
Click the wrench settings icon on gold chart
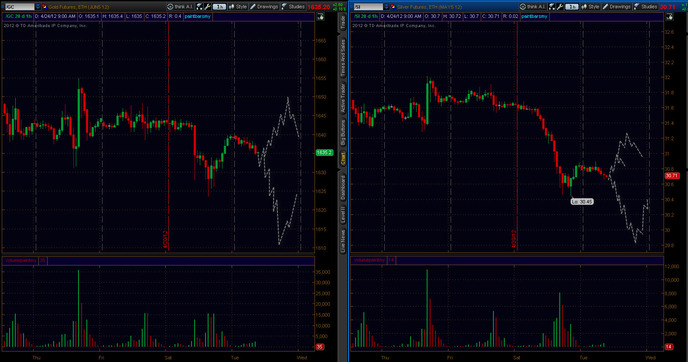(208, 7)
